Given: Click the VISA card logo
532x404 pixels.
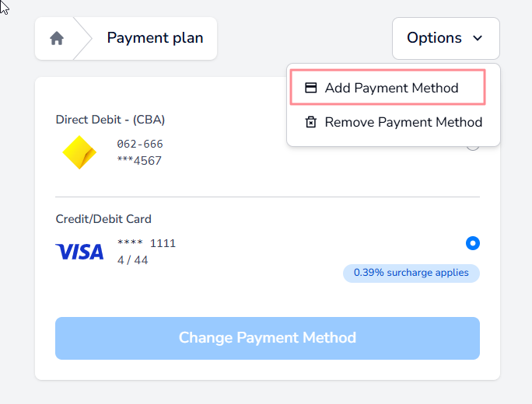Looking at the screenshot, I should [x=79, y=252].
